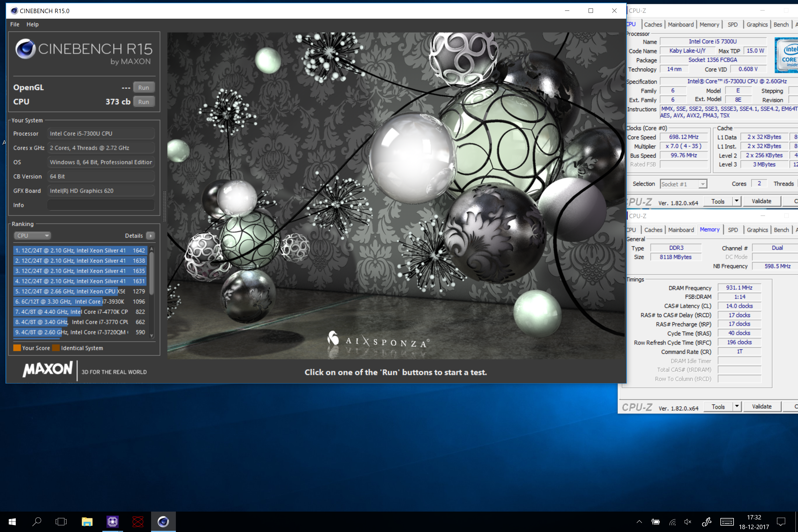Click Validate in lower CPU-Z
This screenshot has height=532, width=798.
762,407
